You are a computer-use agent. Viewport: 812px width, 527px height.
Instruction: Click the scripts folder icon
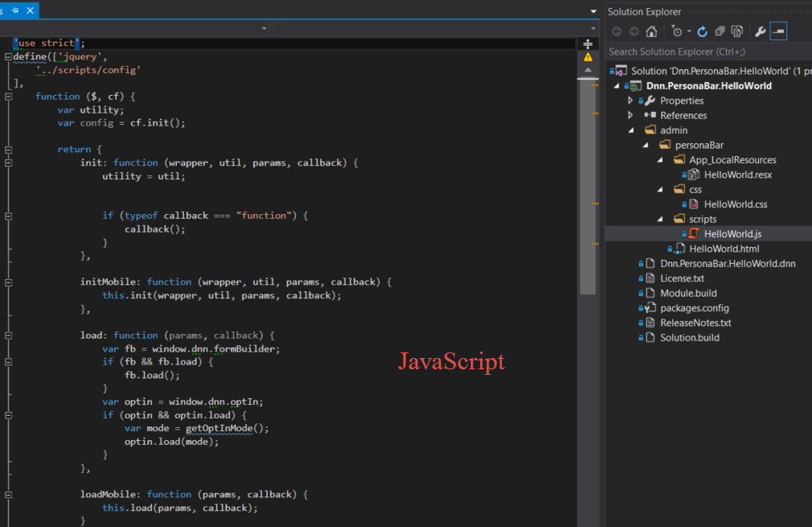[x=679, y=219]
